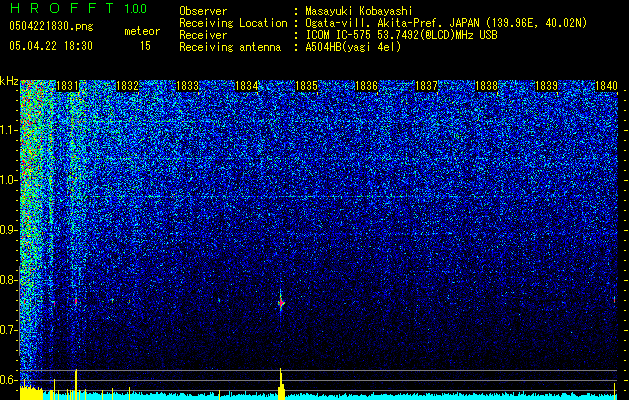
Task: Click the yellow intensity peak below 1834:30
Action: pos(281,384)
